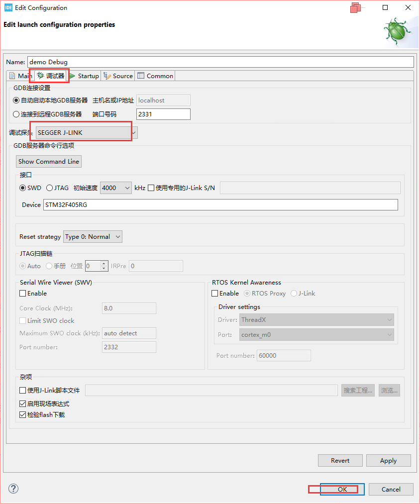
Task: Click into the Device STM32F405RG field
Action: (x=220, y=205)
